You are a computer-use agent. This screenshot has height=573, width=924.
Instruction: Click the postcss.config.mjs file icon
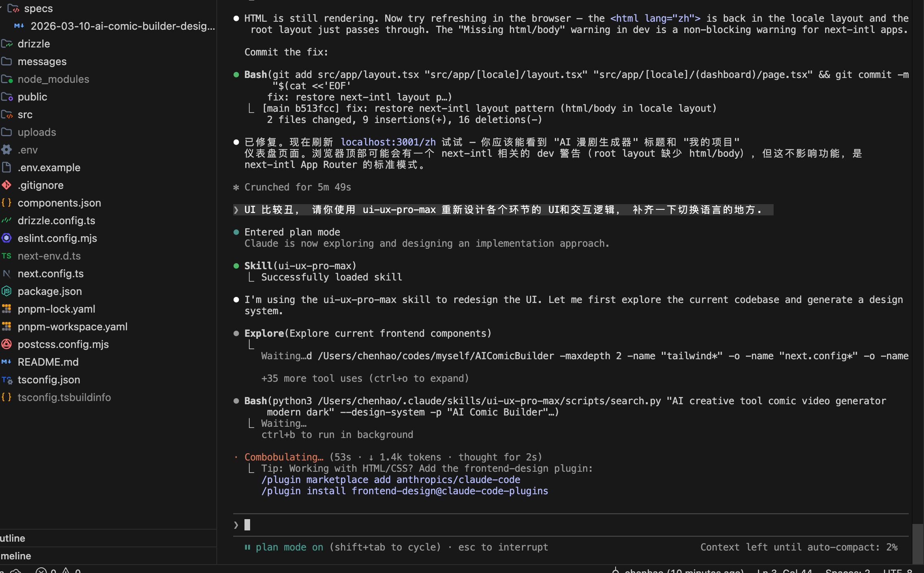coord(6,344)
